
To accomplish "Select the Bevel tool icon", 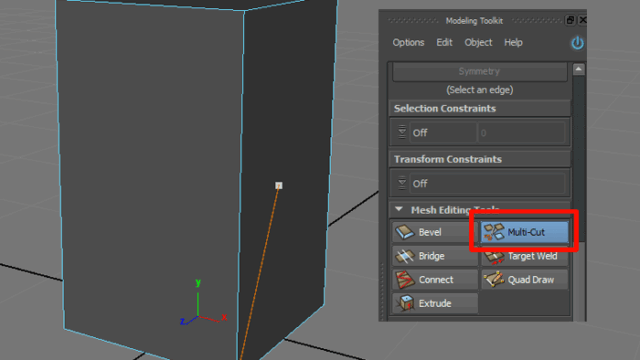I will point(405,232).
